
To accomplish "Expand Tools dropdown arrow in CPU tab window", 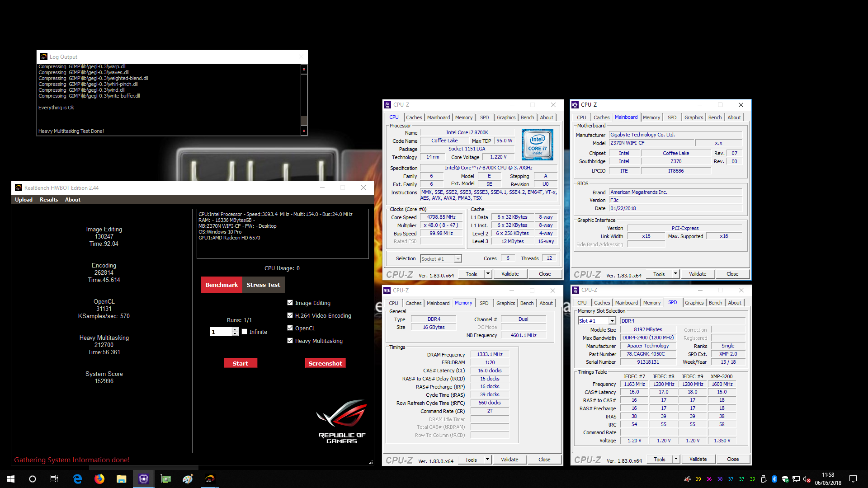I will tap(488, 274).
